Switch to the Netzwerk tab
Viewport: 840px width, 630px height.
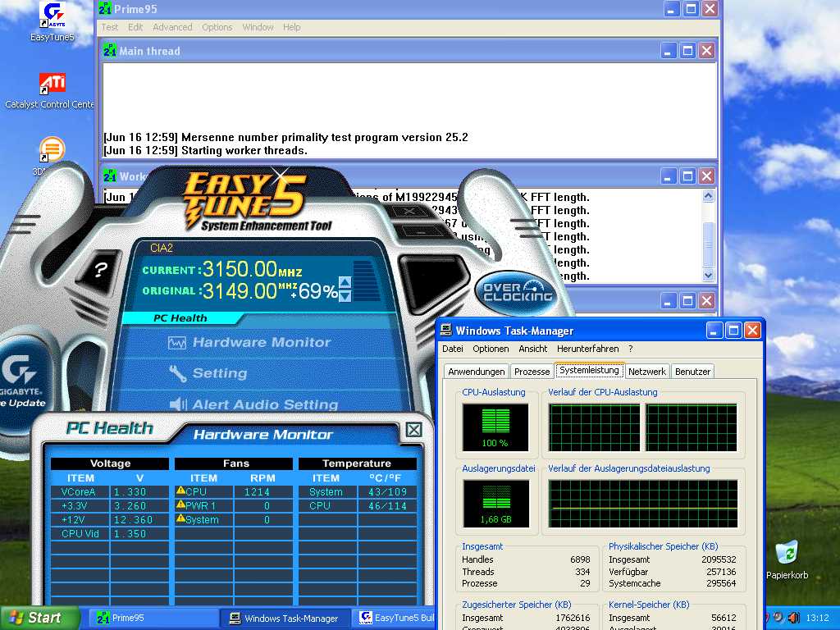coord(647,372)
